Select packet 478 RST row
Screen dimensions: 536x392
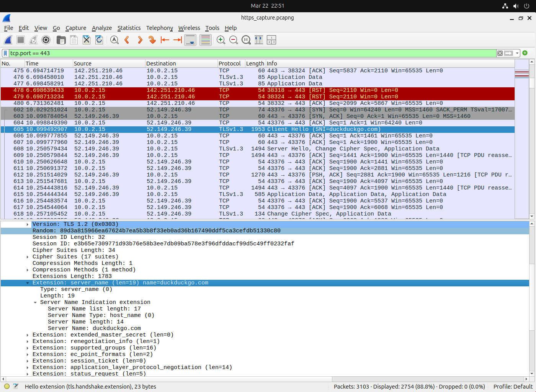257,90
